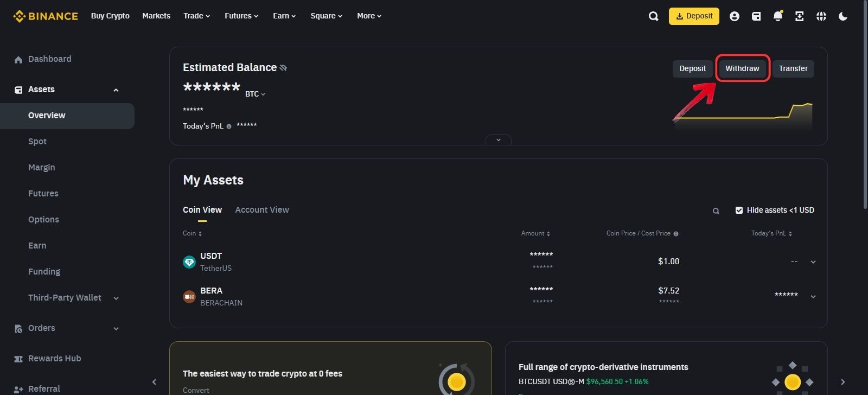Click the Today's PnL info icon
This screenshot has height=395, width=868.
[x=229, y=126]
